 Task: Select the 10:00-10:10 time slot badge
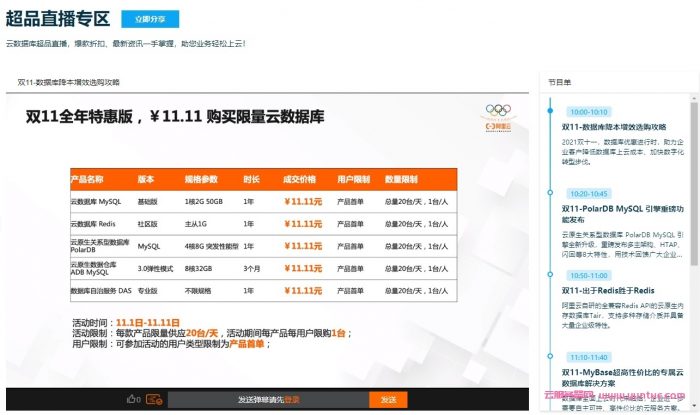pos(588,112)
